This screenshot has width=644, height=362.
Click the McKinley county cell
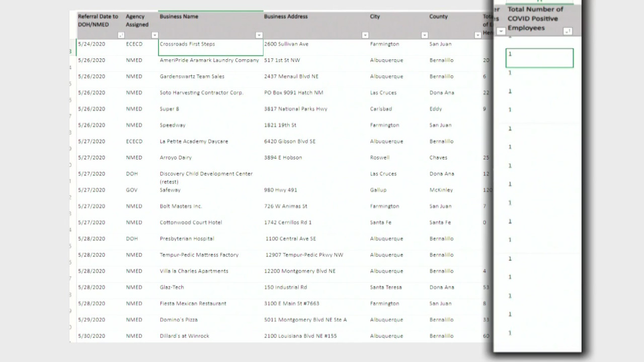pyautogui.click(x=441, y=190)
